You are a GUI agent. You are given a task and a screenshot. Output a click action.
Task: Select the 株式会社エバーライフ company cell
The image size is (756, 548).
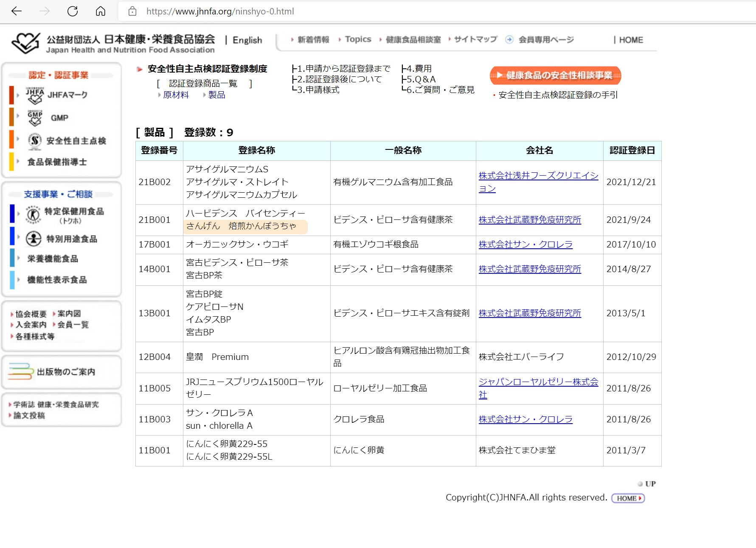tap(540, 357)
